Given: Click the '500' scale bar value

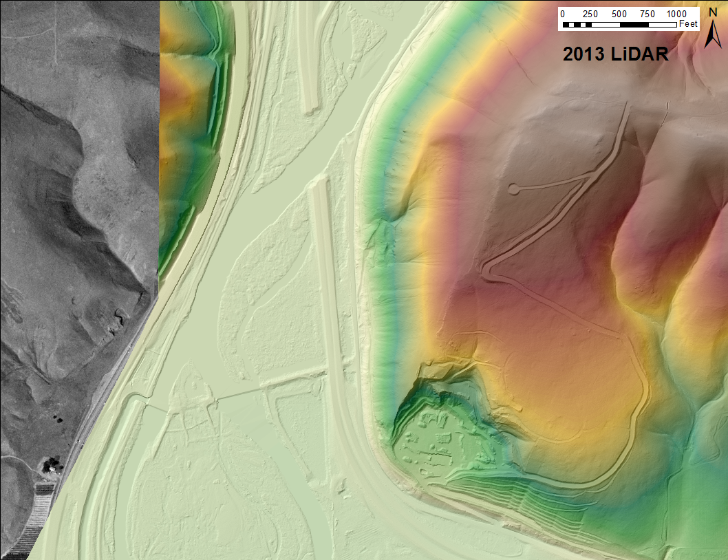Looking at the screenshot, I should click(x=619, y=14).
